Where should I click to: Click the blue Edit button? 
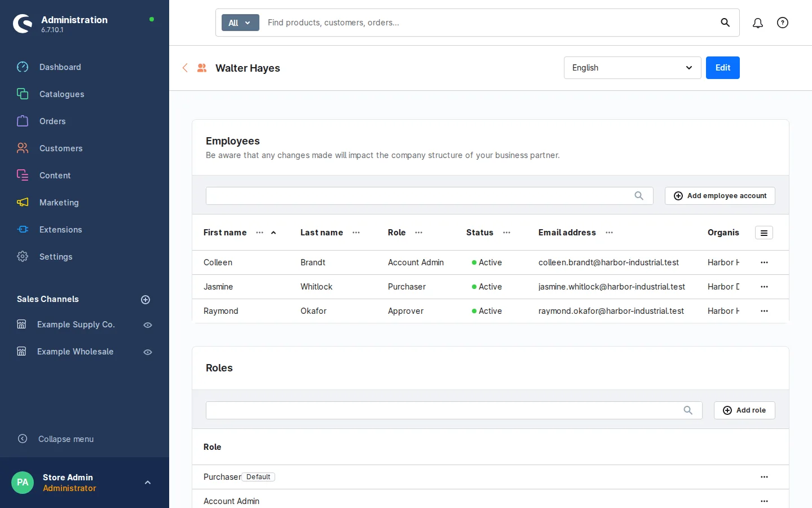(x=723, y=68)
